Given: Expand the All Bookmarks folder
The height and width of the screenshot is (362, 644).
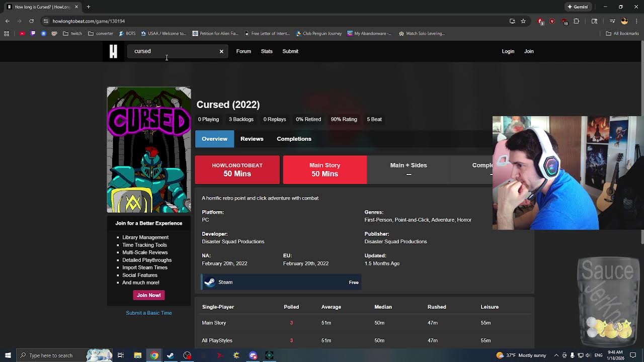Looking at the screenshot, I should coord(622,34).
